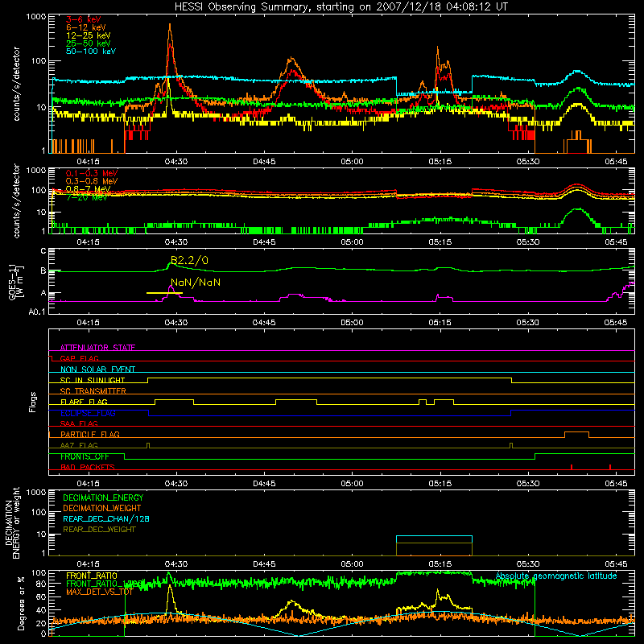This screenshot has height=644, width=644.
Task: Click the MAX_DET_VS_TOT legend entry
Action: (100, 592)
